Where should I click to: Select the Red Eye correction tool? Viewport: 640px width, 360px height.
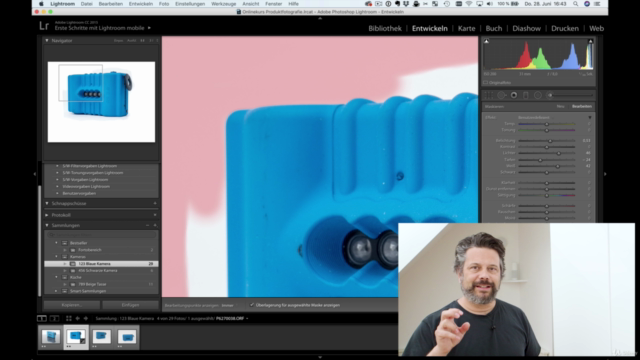point(514,95)
